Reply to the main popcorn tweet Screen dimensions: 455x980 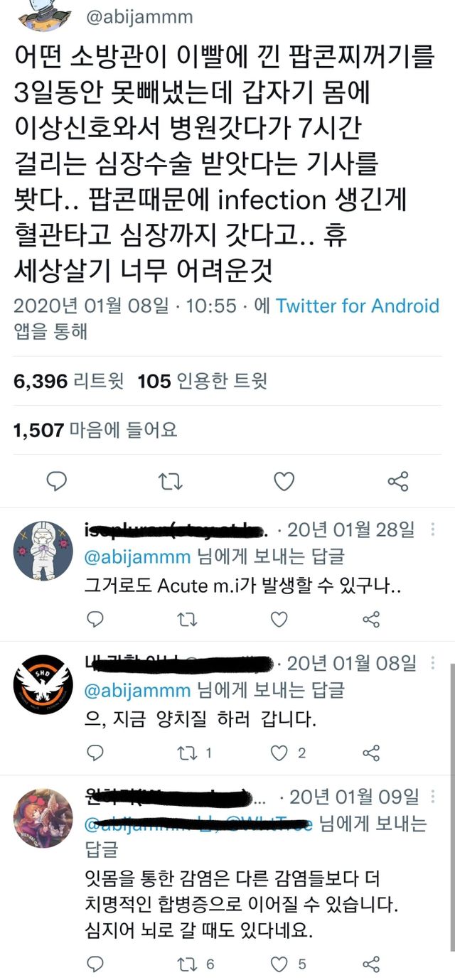click(x=56, y=482)
